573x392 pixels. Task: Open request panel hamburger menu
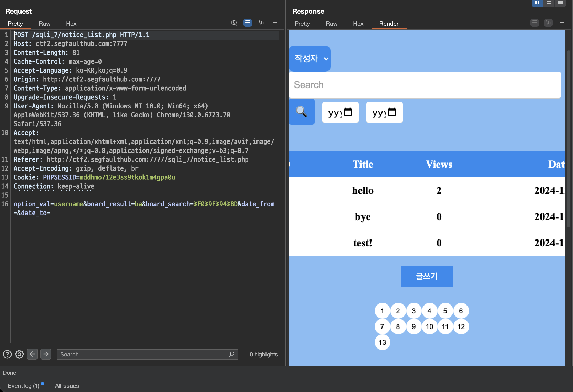pos(275,23)
